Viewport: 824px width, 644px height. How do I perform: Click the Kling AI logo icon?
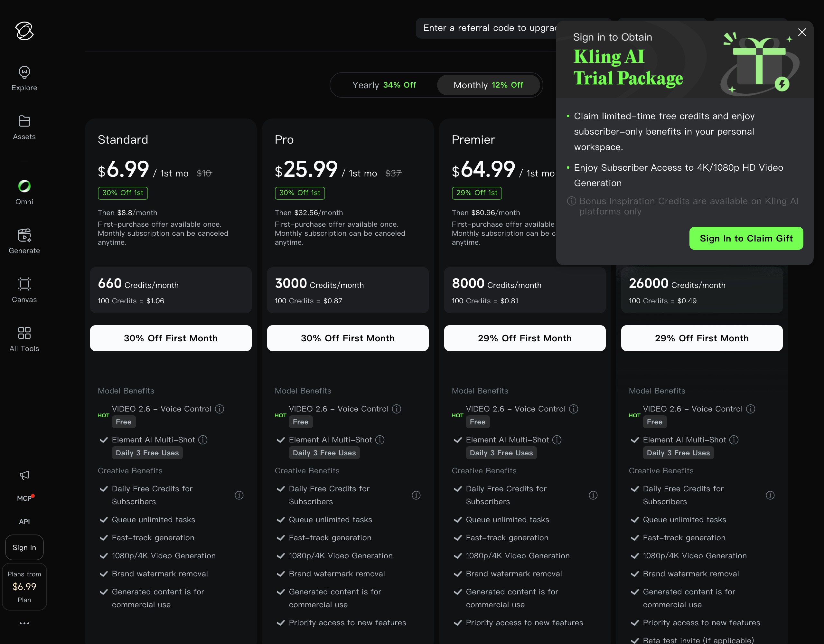tap(24, 31)
